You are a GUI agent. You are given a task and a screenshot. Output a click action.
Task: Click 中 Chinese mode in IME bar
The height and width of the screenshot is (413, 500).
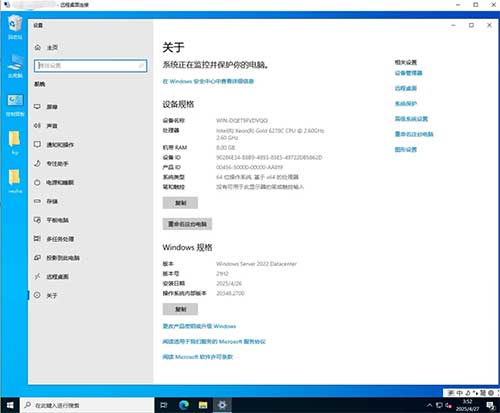click(x=459, y=393)
